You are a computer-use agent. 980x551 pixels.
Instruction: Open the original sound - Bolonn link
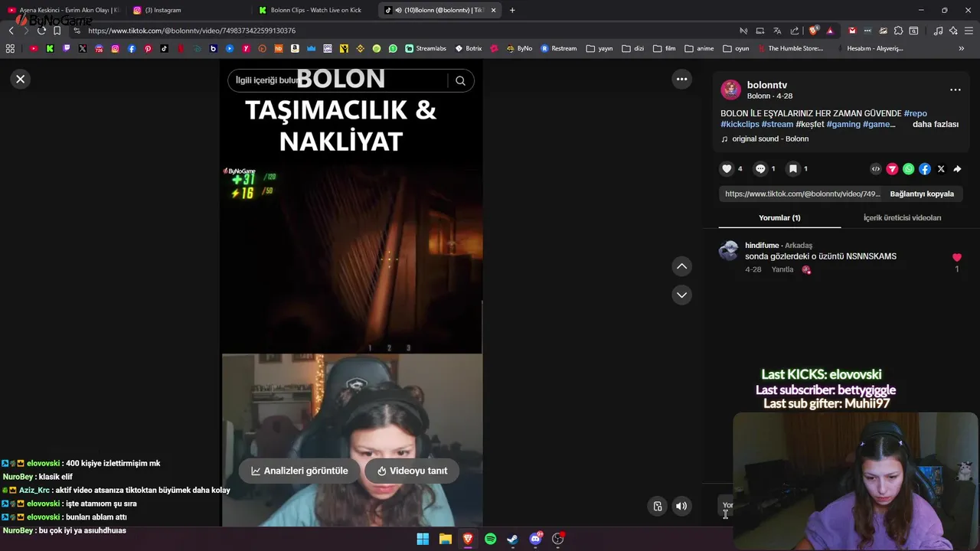pyautogui.click(x=769, y=139)
